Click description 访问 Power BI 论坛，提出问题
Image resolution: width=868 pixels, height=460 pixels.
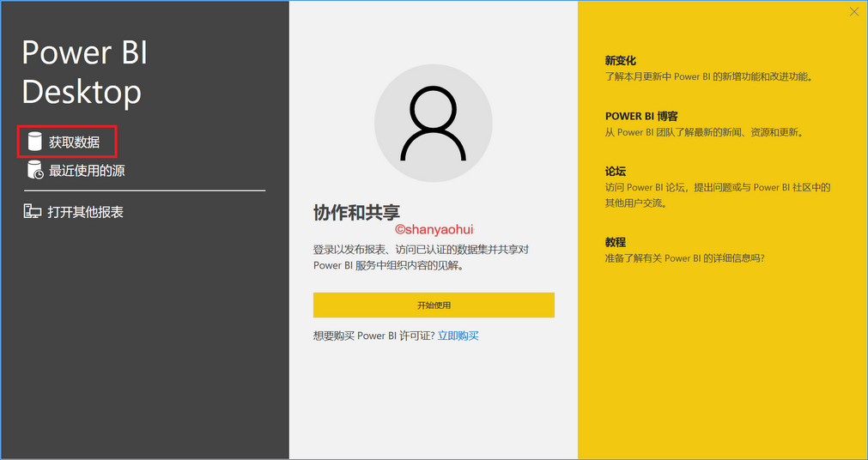pos(718,195)
